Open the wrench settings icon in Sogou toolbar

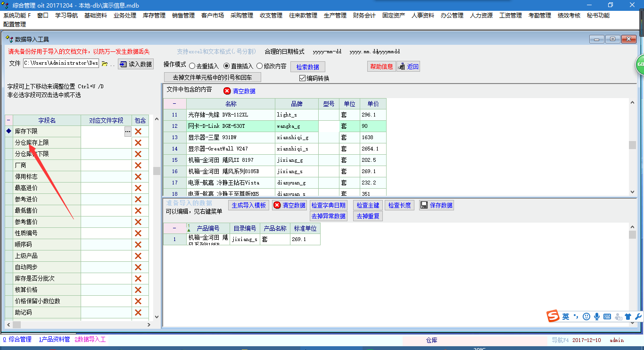(x=639, y=317)
